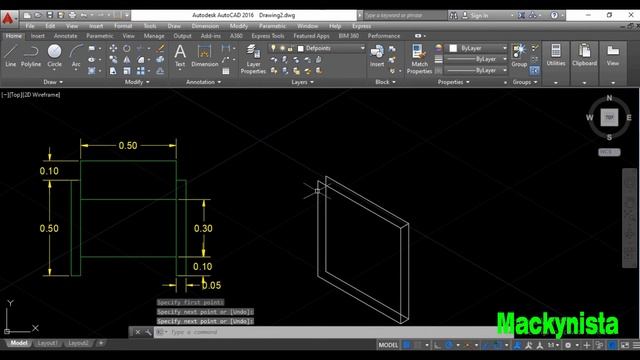The height and width of the screenshot is (360, 640).
Task: Click the TOP face of the ViewCube
Action: coord(609,117)
